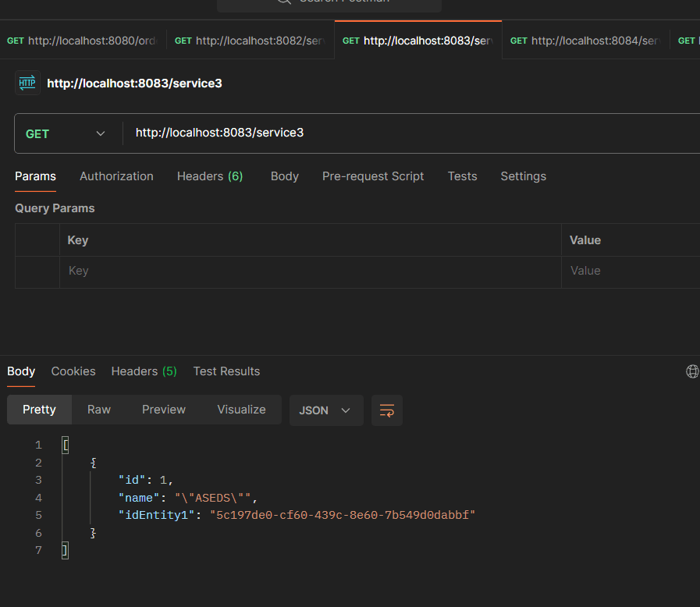Toggle the wrap lines icon in response
Screen dimensions: 700x607
point(386,410)
